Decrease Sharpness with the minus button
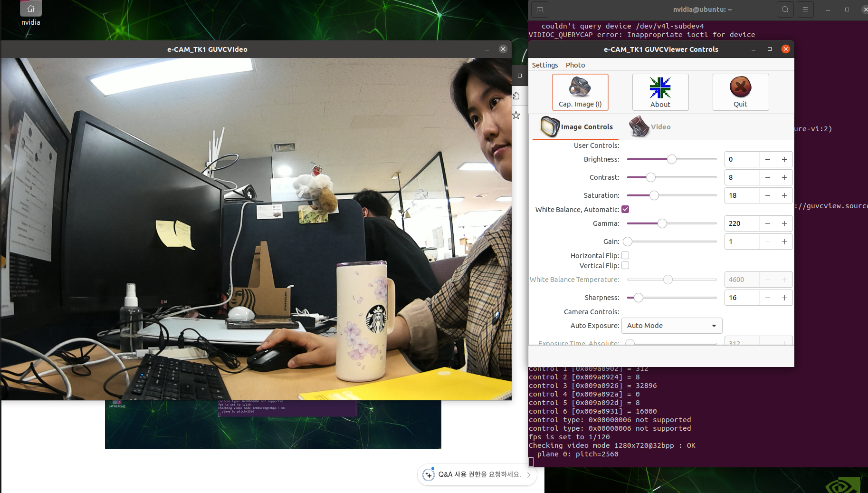The image size is (868, 493). tap(768, 298)
